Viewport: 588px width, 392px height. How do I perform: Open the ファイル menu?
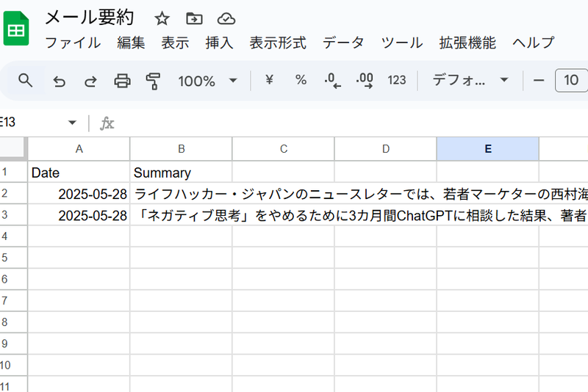(x=73, y=43)
